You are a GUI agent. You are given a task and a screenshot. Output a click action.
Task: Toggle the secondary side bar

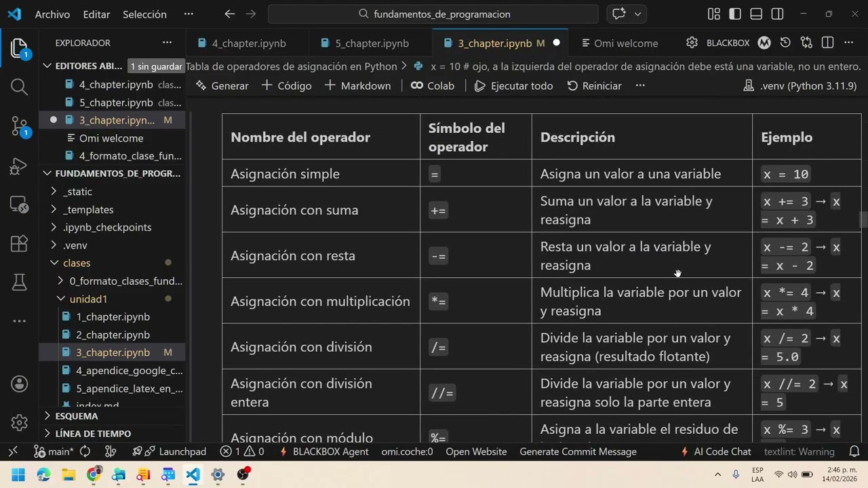[778, 14]
